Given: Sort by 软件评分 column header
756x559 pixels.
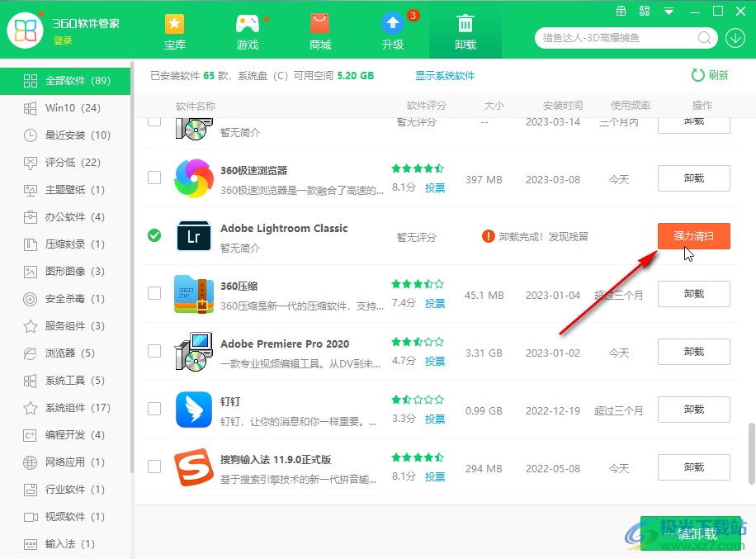Looking at the screenshot, I should tap(427, 106).
